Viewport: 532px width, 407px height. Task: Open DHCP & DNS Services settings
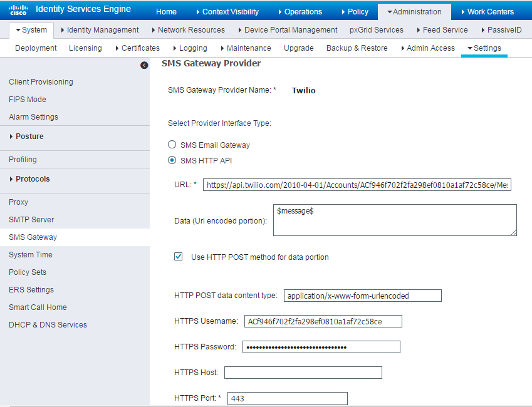point(48,324)
